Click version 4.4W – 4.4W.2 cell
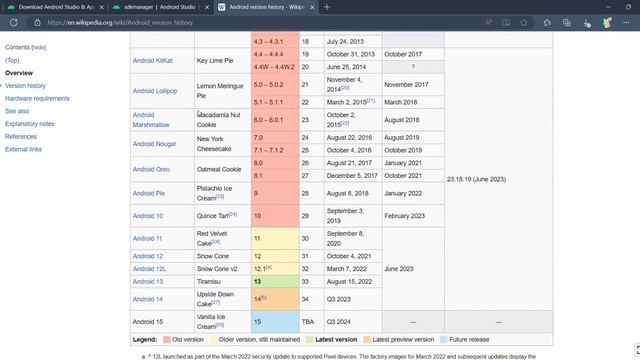Image resolution: width=640 pixels, height=360 pixels. (x=275, y=67)
